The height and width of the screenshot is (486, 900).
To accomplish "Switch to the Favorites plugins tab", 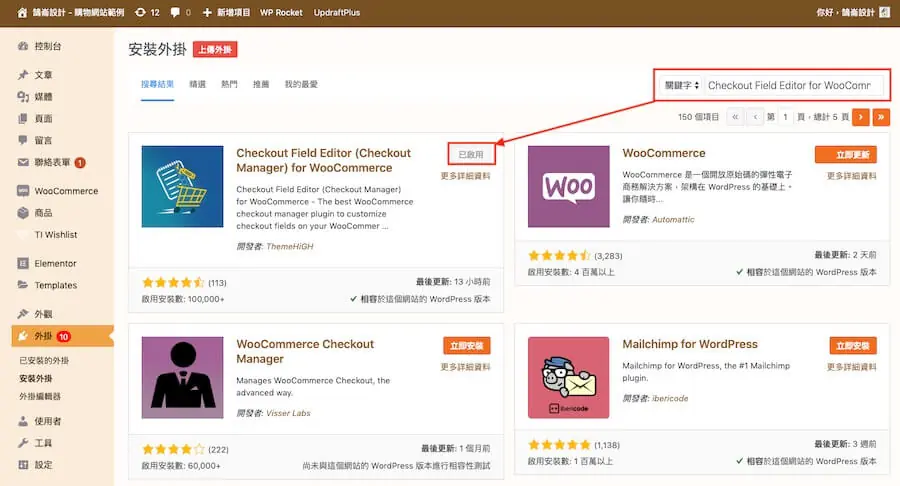I will [301, 84].
